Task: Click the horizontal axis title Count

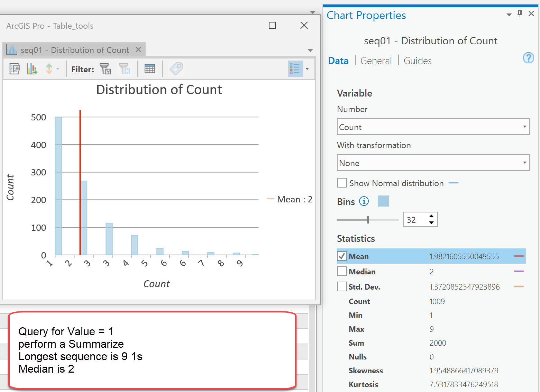Action: (156, 284)
